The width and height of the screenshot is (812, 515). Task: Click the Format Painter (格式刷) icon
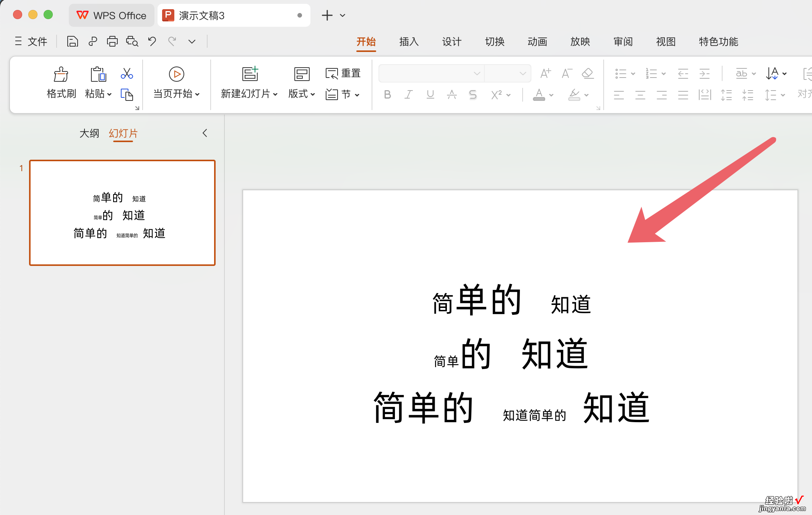click(x=61, y=74)
